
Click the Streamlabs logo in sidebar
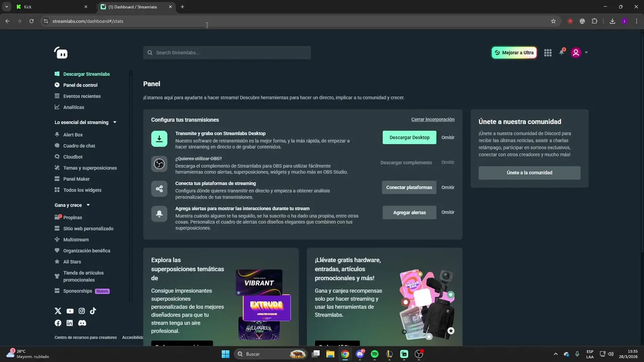(61, 53)
